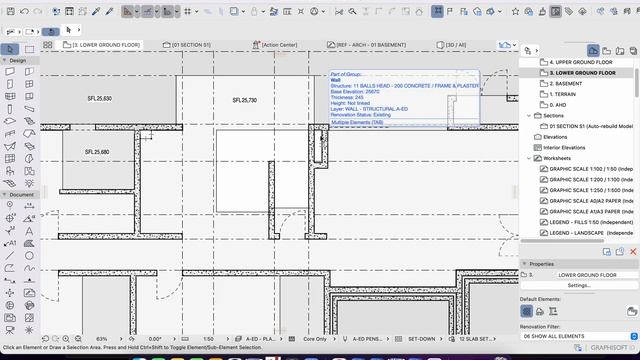Image resolution: width=640 pixels, height=360 pixels.
Task: Select the Column tool
Action: (10, 109)
